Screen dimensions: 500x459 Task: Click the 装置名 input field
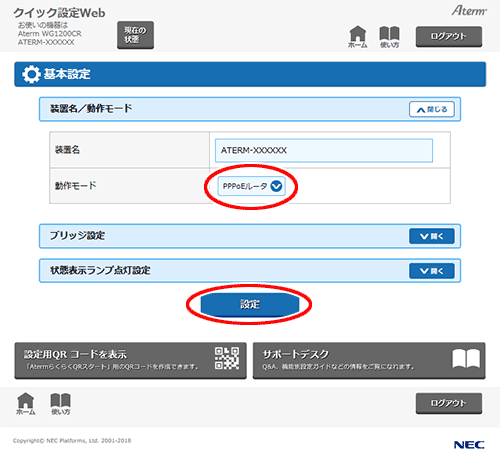pos(324,150)
